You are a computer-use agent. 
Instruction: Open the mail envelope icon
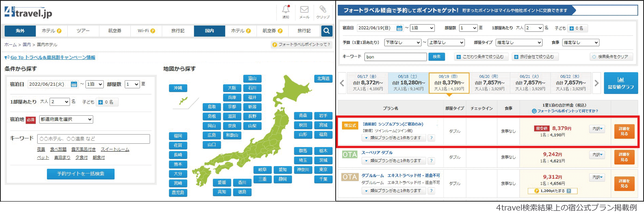click(304, 10)
